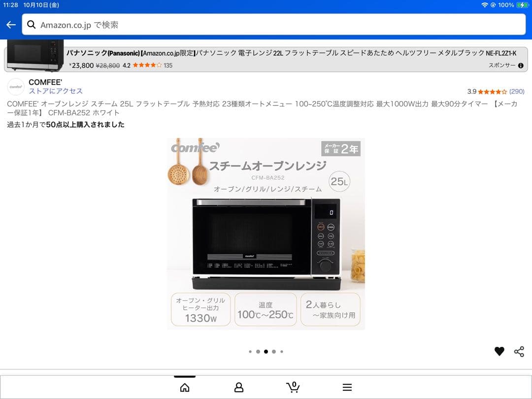Tap the COMFEE' brand logo

tap(16, 87)
